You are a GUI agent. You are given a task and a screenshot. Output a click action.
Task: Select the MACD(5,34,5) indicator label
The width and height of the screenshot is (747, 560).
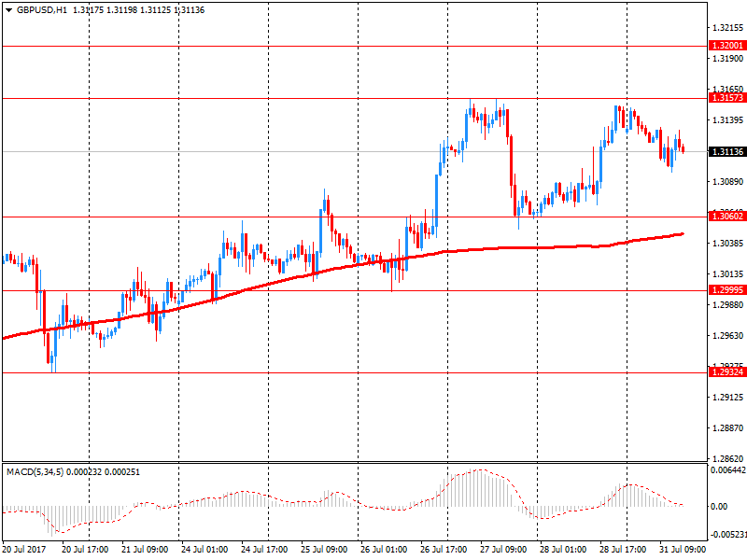pyautogui.click(x=35, y=472)
